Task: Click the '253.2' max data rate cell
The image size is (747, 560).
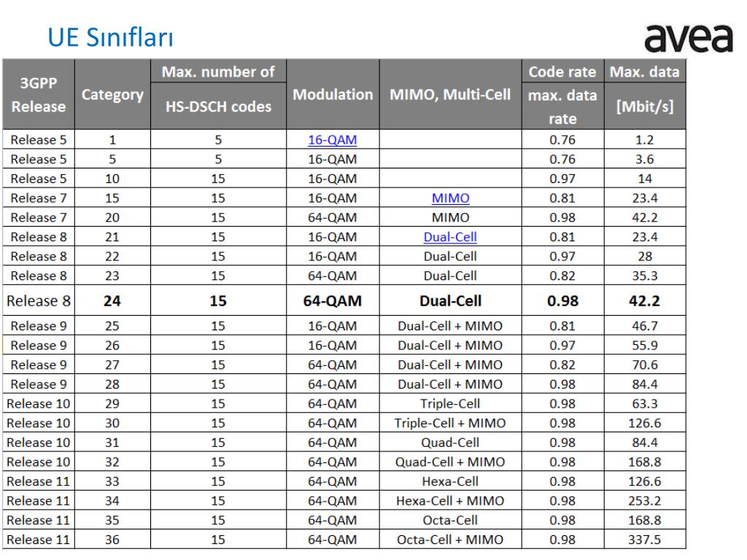Action: [645, 501]
